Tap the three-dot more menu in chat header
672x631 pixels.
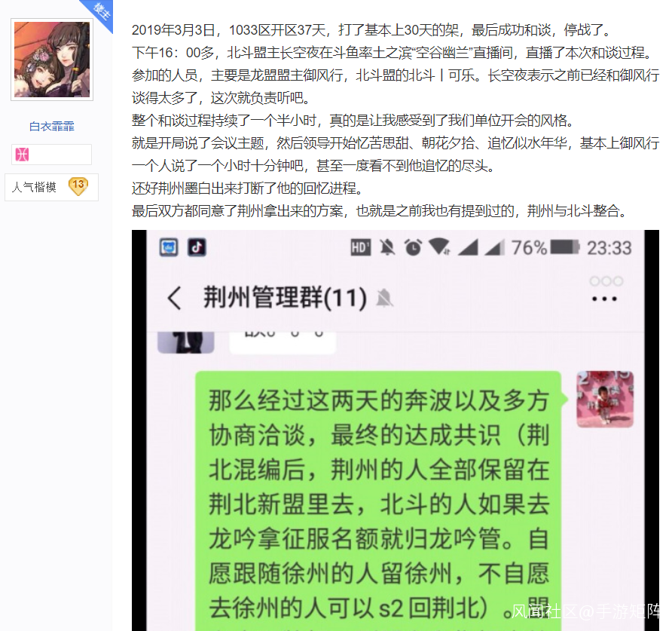[x=604, y=299]
